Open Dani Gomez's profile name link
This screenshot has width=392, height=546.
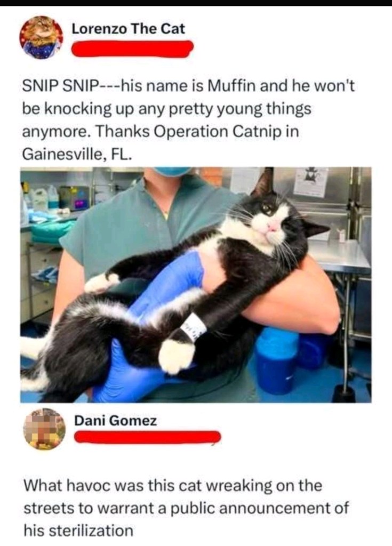[x=115, y=421]
